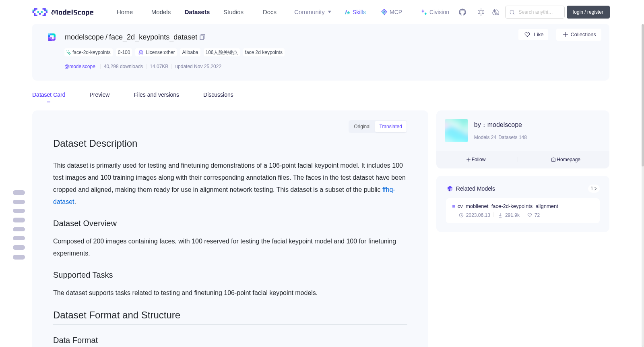Click the search magnifier icon
The height and width of the screenshot is (347, 644).
coord(512,12)
